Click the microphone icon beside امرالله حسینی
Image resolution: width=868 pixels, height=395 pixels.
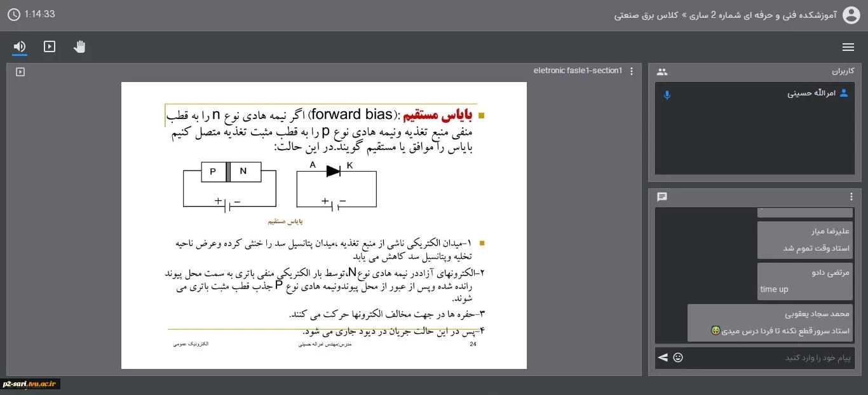click(667, 95)
